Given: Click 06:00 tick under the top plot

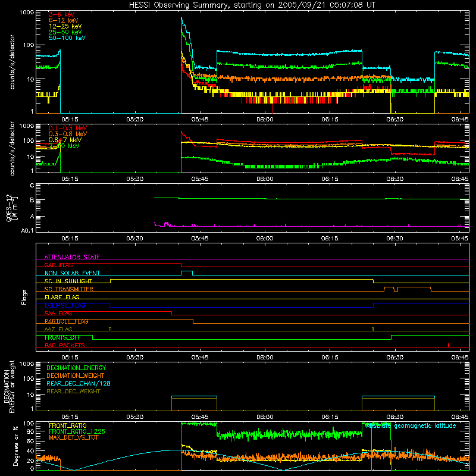Looking at the screenshot, I should pyautogui.click(x=265, y=120).
